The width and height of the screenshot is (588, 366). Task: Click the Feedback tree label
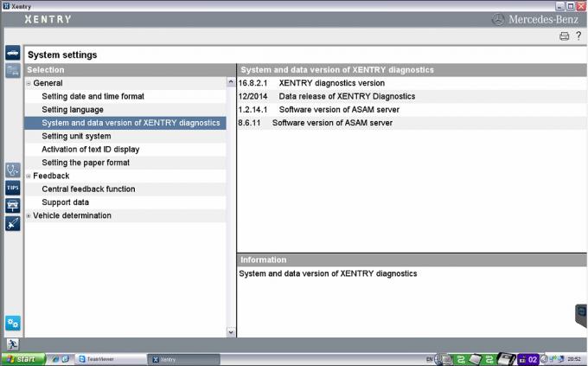click(x=51, y=176)
